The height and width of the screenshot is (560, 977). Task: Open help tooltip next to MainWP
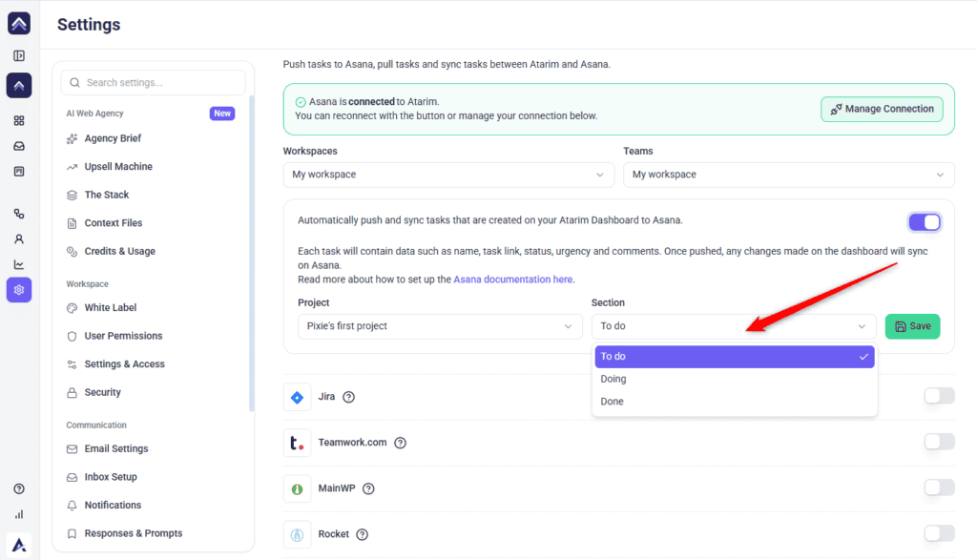click(369, 488)
